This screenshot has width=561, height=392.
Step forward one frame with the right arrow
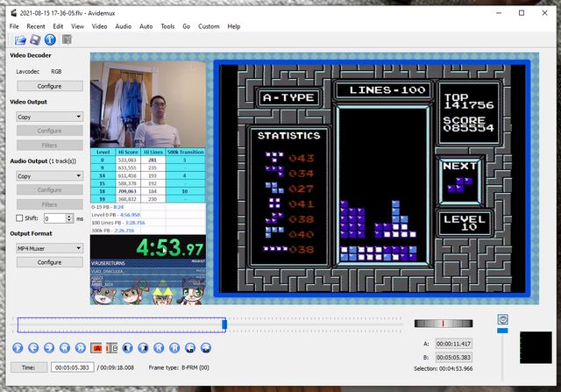point(49,347)
